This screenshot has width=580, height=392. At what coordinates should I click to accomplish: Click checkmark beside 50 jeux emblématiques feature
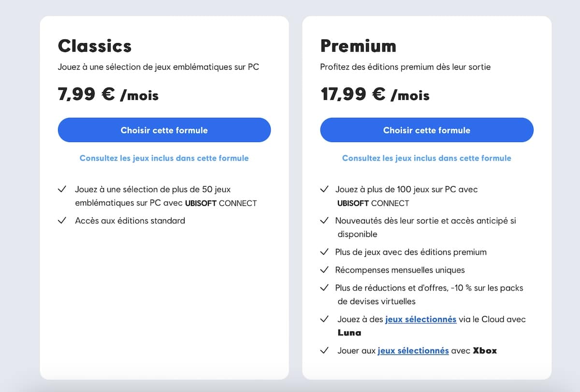click(62, 189)
